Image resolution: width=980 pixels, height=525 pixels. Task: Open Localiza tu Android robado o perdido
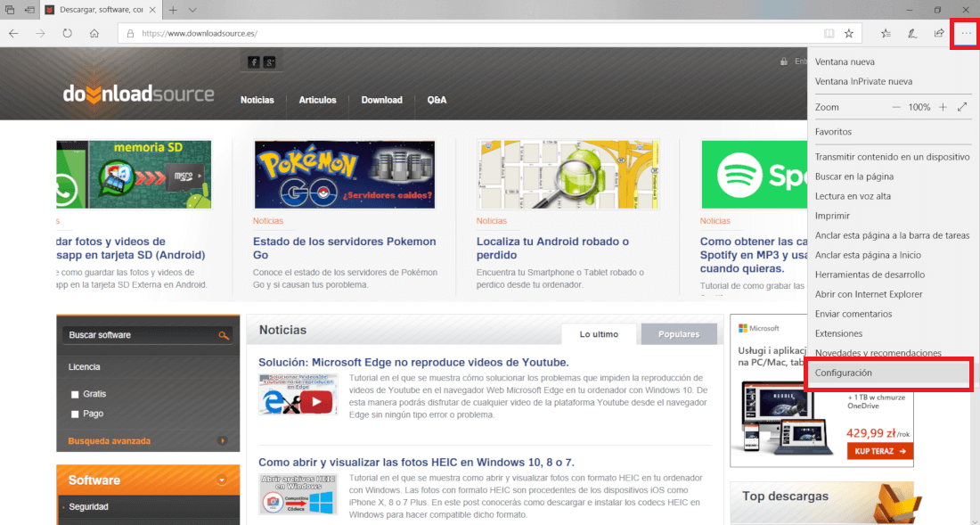(552, 248)
